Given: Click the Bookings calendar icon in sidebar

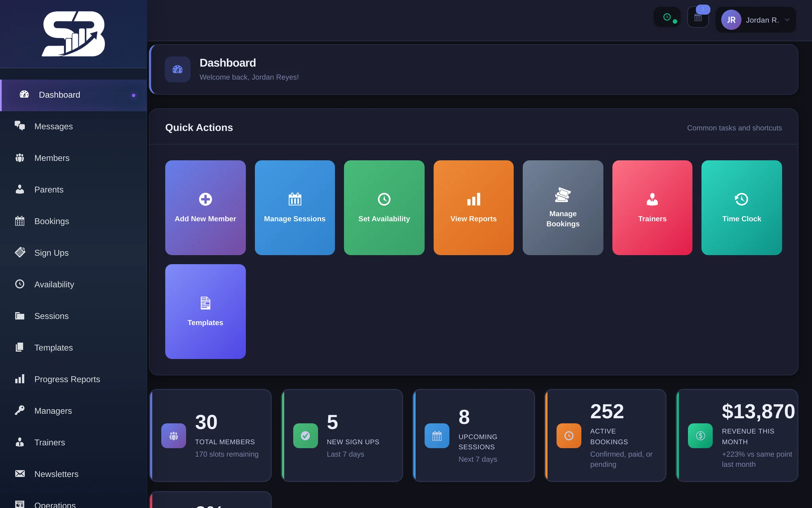Looking at the screenshot, I should point(20,221).
